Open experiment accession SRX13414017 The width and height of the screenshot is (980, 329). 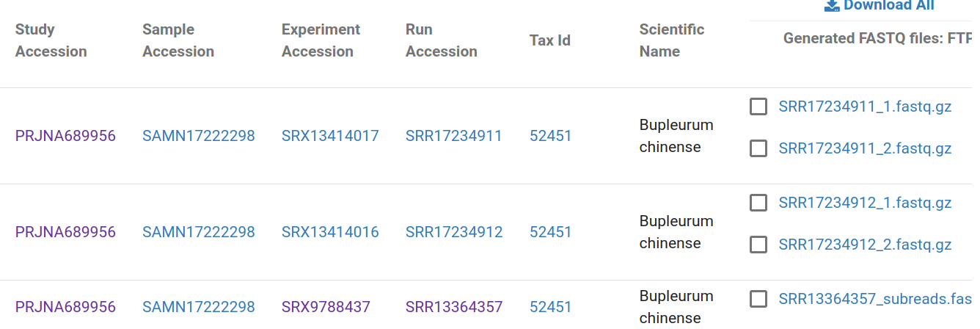330,136
